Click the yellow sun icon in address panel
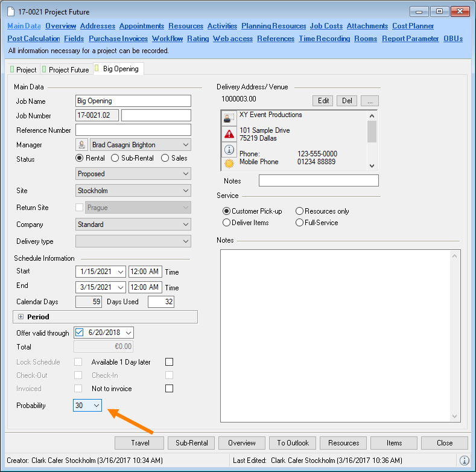 tap(229, 164)
